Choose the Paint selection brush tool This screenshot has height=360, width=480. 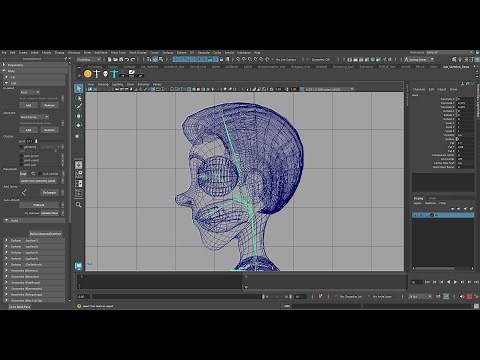point(79,107)
